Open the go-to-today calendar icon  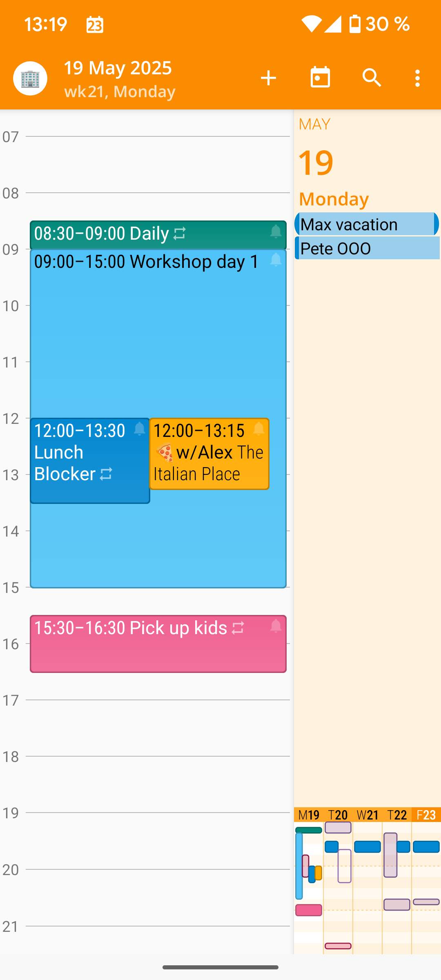point(320,78)
